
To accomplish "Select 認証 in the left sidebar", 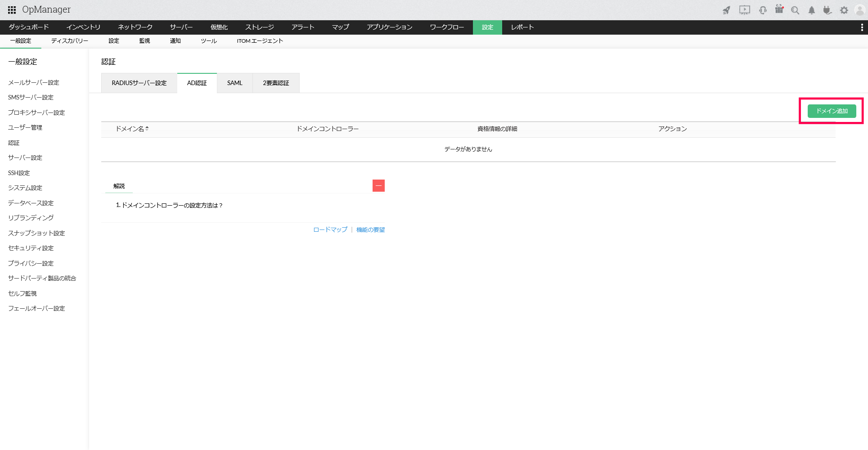I will pos(14,143).
